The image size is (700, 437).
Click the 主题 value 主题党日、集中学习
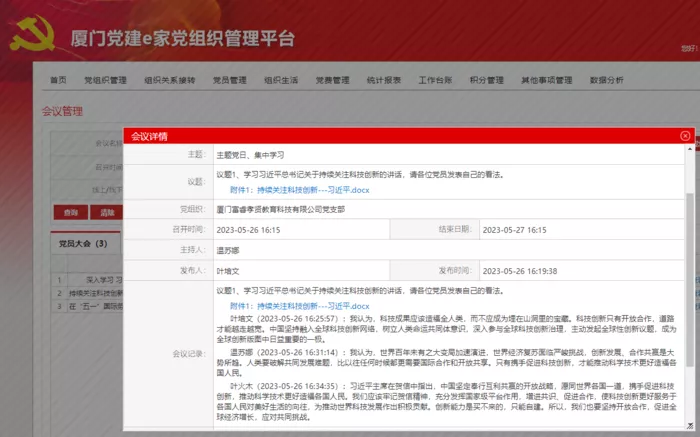tap(250, 155)
